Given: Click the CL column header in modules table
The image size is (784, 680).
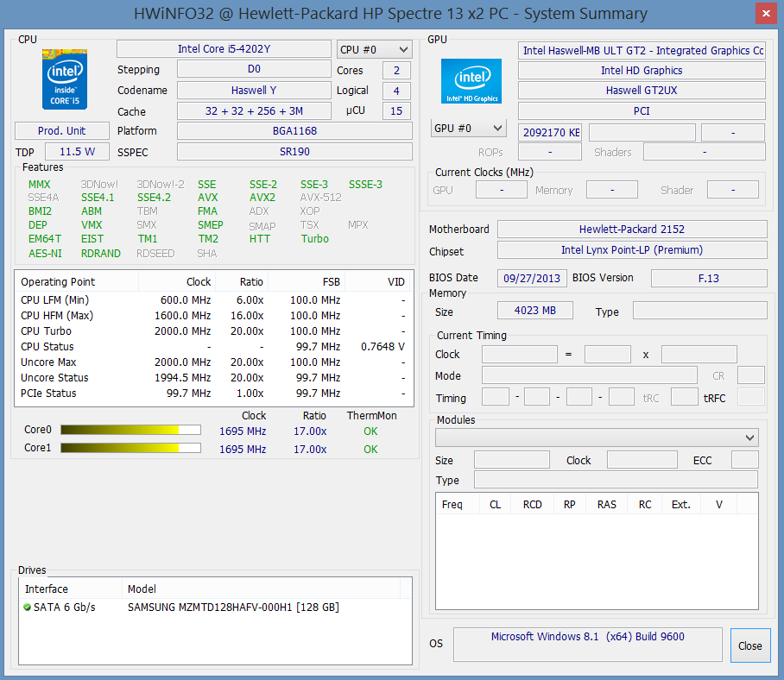Looking at the screenshot, I should click(x=495, y=505).
